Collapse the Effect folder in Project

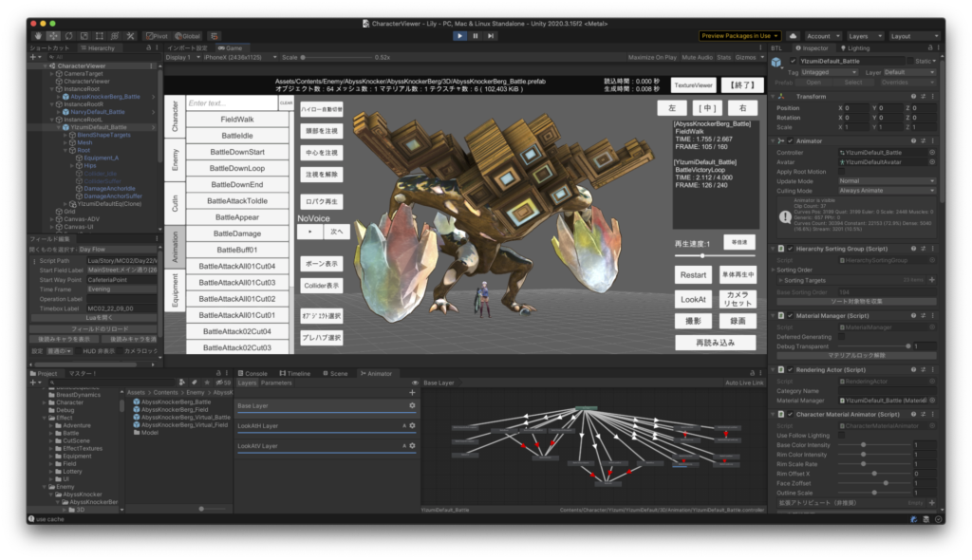pyautogui.click(x=45, y=418)
